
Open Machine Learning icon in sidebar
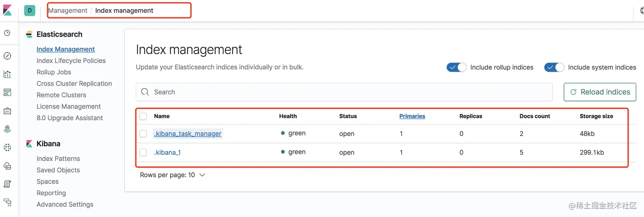pyautogui.click(x=7, y=148)
